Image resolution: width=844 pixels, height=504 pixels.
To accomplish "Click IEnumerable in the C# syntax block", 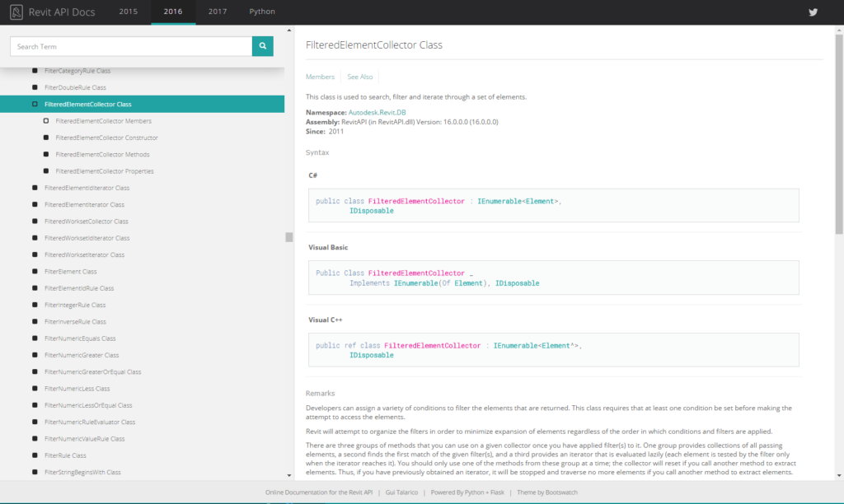I will coord(499,201).
